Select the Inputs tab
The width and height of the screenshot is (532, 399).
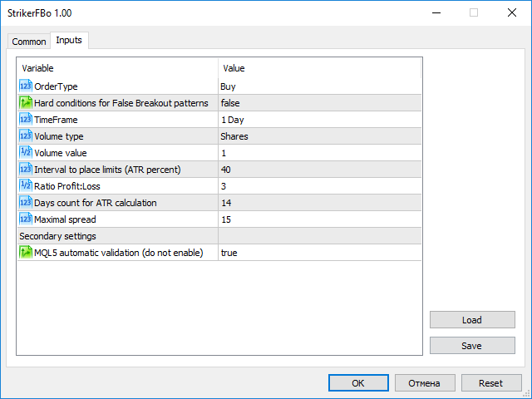click(x=69, y=41)
